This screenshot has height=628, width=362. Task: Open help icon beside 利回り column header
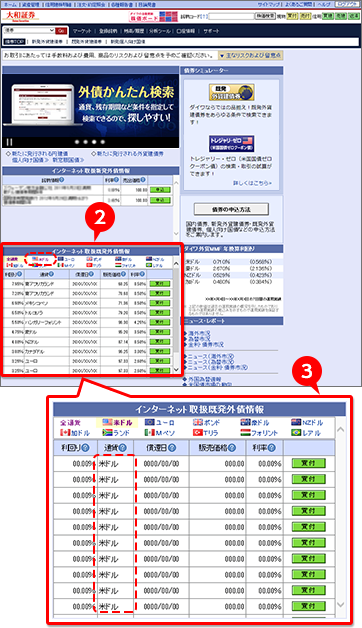[x=85, y=448]
